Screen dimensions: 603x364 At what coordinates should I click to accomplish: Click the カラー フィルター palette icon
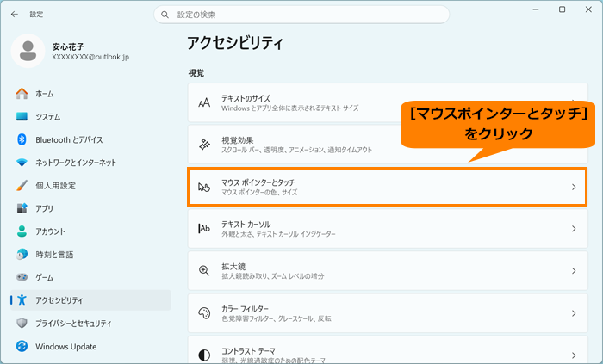[204, 313]
